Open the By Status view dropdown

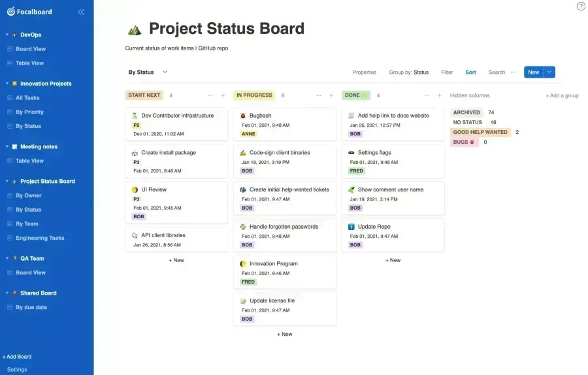click(x=165, y=72)
